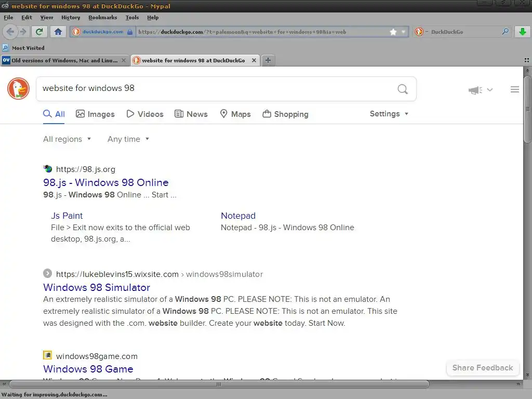Open the Edit menu
The image size is (532, 399).
(26, 17)
